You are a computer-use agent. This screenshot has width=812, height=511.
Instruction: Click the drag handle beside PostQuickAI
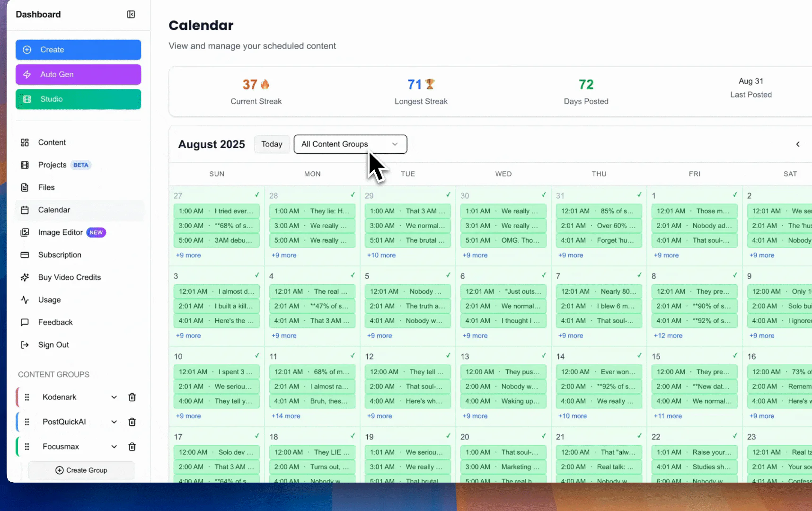pos(27,422)
